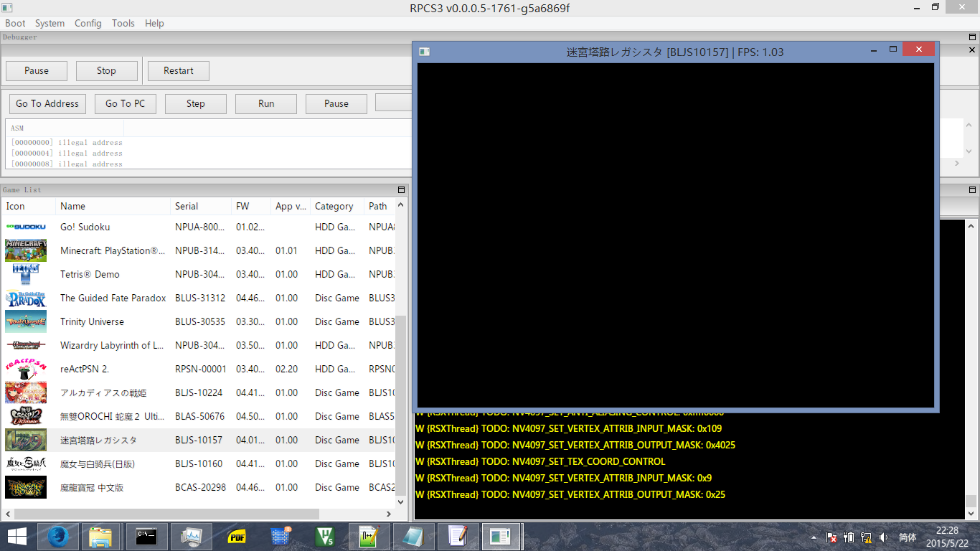The height and width of the screenshot is (551, 980).
Task: Select the 'Tetris® Demo' game name
Action: (90, 274)
